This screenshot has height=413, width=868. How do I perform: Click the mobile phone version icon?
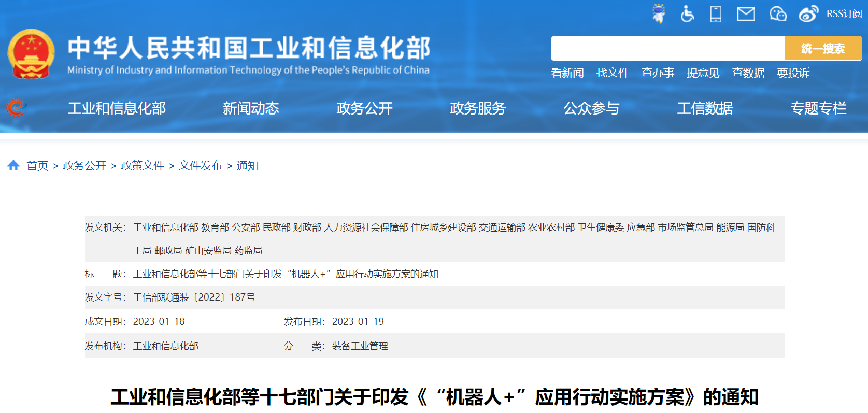[716, 14]
